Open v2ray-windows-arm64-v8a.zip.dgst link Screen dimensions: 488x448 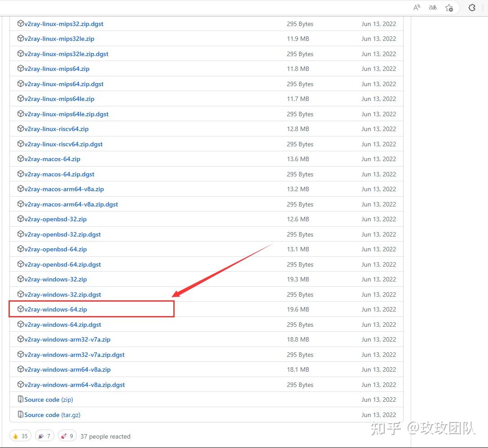click(x=75, y=385)
